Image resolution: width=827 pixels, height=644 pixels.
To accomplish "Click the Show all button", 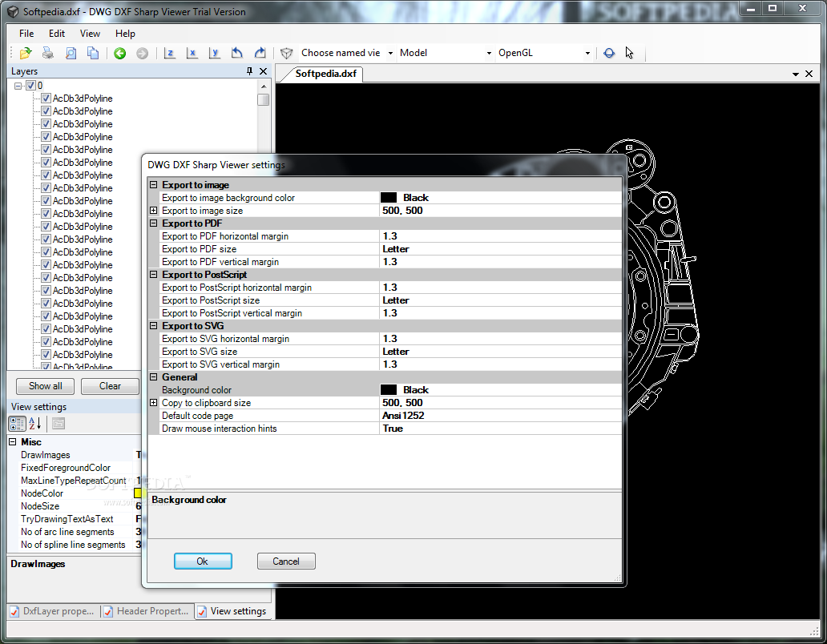I will point(46,386).
